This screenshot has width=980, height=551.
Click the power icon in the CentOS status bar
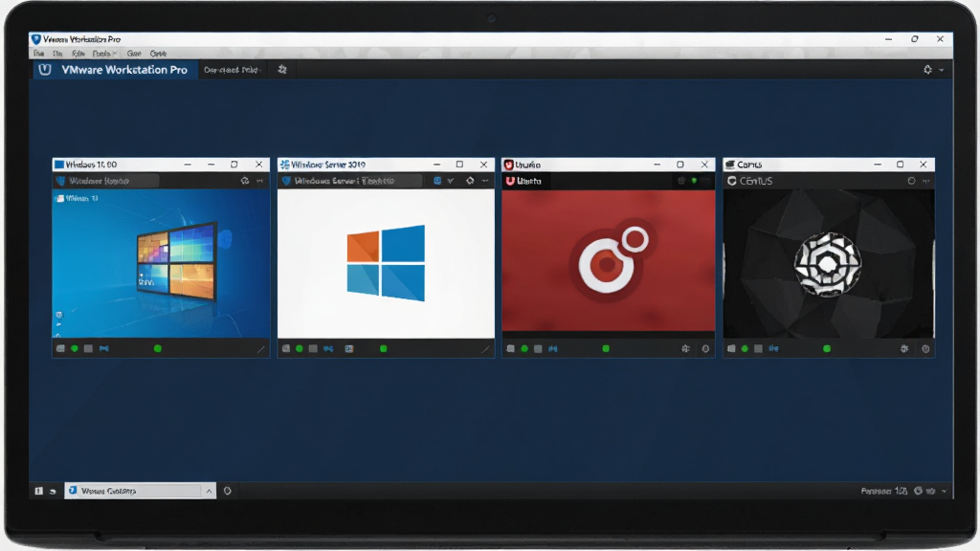[x=925, y=348]
